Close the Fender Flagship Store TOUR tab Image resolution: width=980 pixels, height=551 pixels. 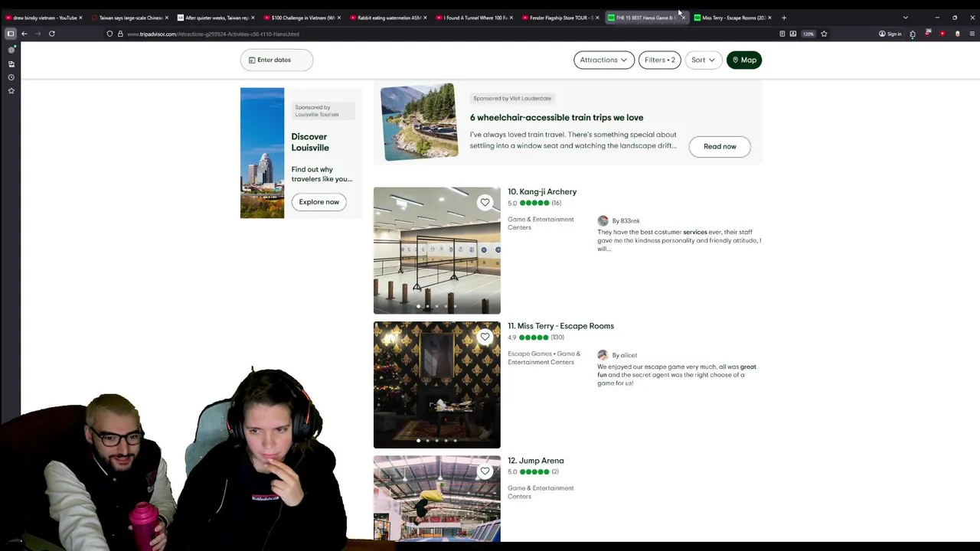coord(597,18)
